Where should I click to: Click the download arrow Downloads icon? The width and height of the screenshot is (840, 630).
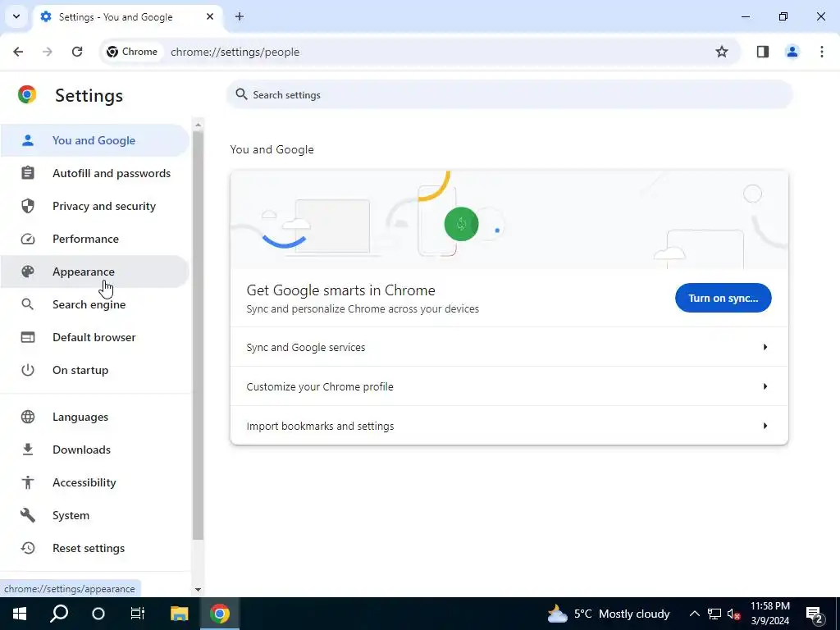tap(27, 450)
